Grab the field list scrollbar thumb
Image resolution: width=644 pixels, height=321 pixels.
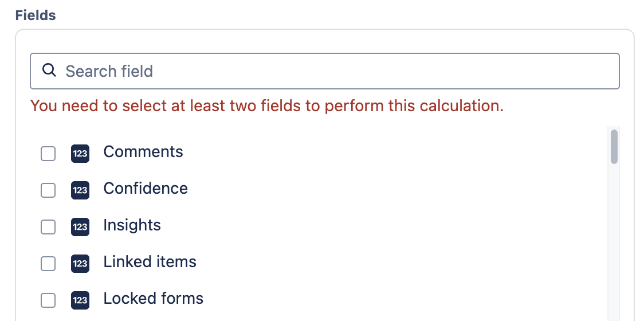click(x=614, y=147)
